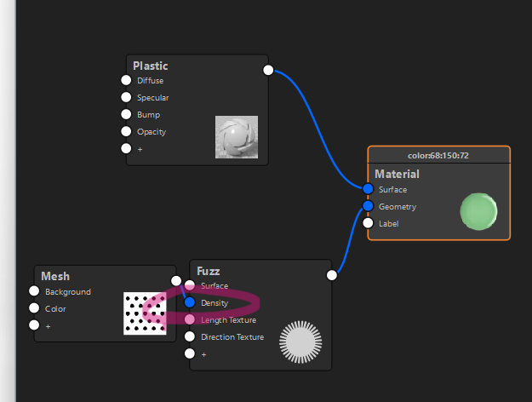
Task: Click the Label input socket on Material
Action: (x=368, y=223)
